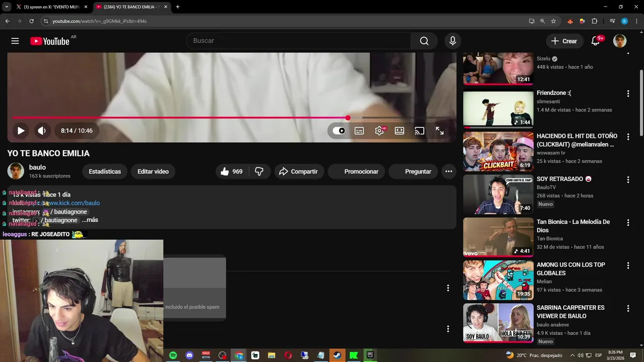Screen dimensions: 644x362
Task: Open the browser zoom magnifier icon
Action: click(542, 21)
